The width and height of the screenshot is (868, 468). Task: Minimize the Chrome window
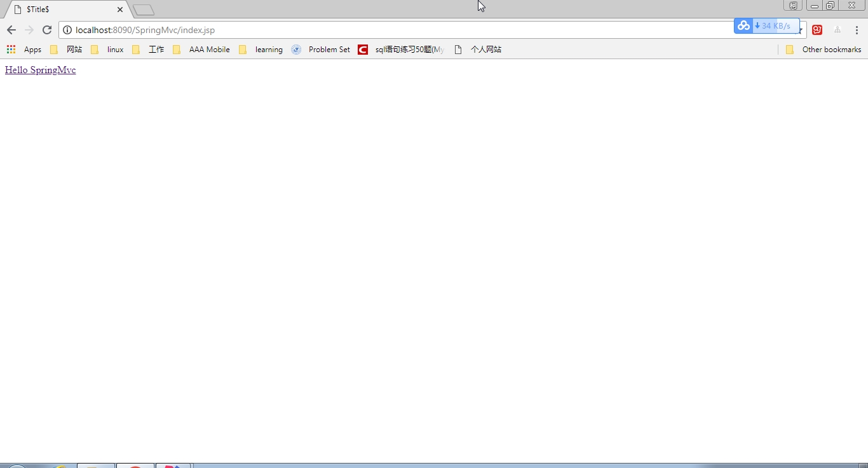tap(814, 6)
